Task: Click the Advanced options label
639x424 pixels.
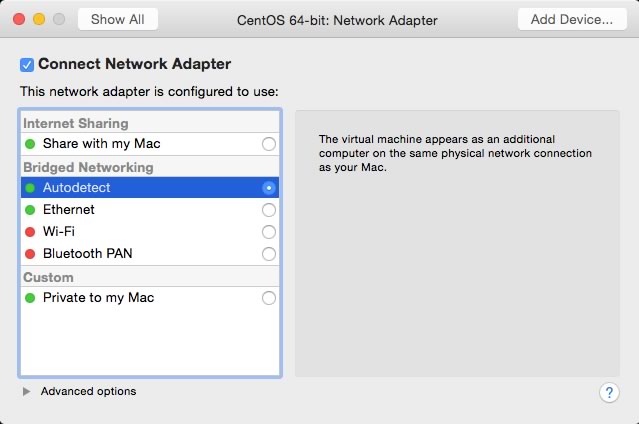Action: click(88, 391)
